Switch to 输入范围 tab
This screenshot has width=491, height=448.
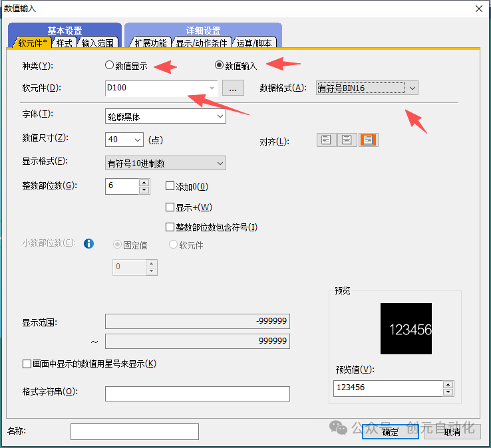(x=98, y=43)
